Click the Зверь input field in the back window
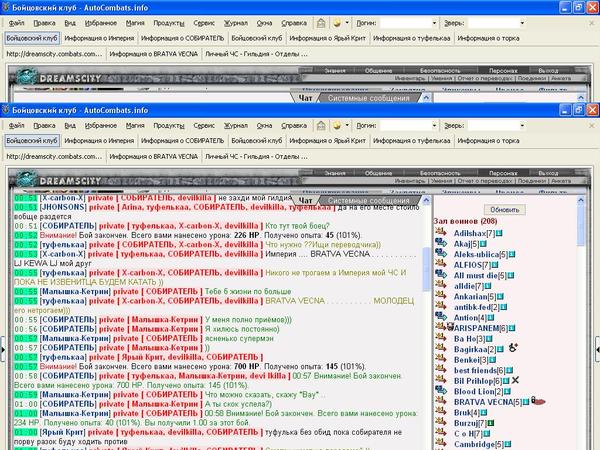The width and height of the screenshot is (600, 450). tap(493, 23)
